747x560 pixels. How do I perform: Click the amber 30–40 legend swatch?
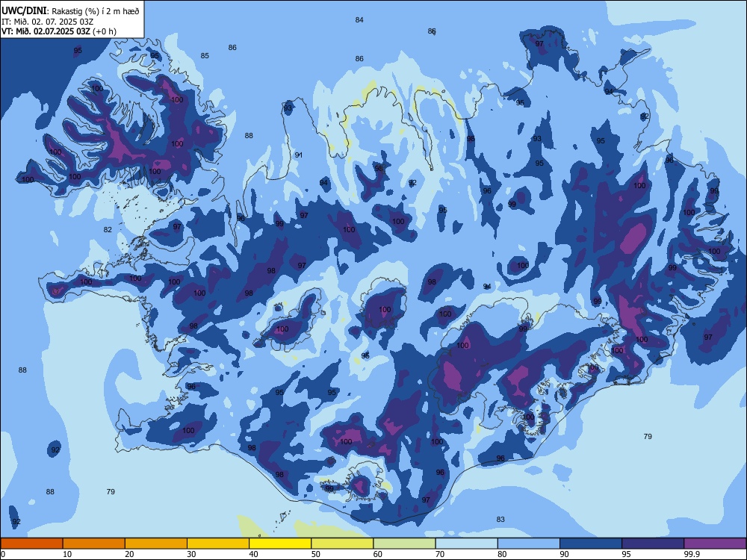218,544
